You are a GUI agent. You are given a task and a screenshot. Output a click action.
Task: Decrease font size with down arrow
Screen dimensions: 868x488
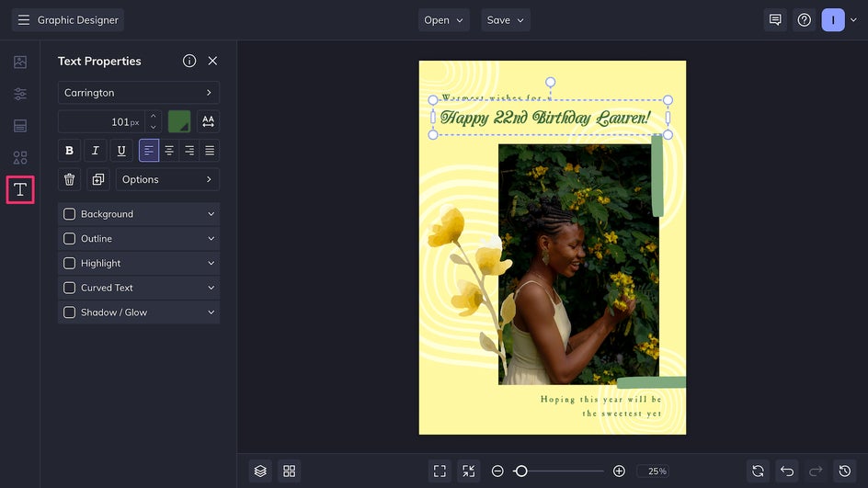[154, 127]
